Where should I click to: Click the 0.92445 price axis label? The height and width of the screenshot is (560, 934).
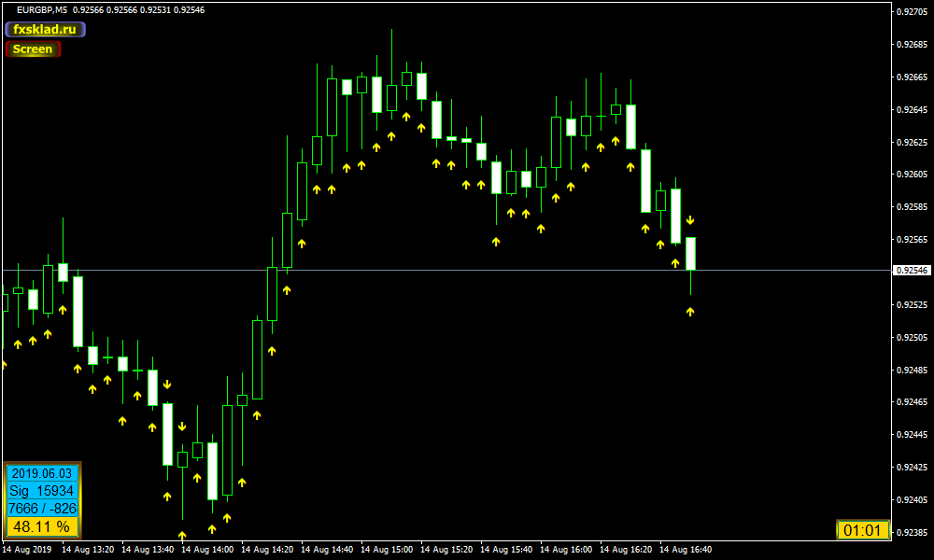pos(912,435)
